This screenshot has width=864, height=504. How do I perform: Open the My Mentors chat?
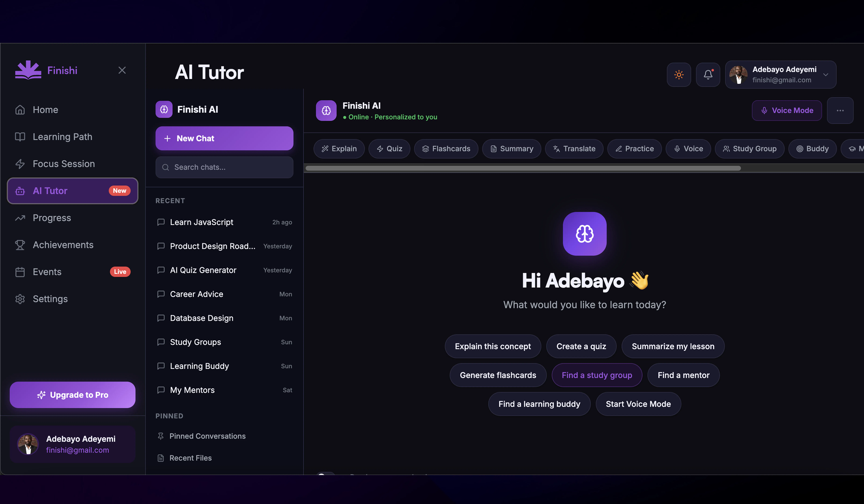point(224,390)
